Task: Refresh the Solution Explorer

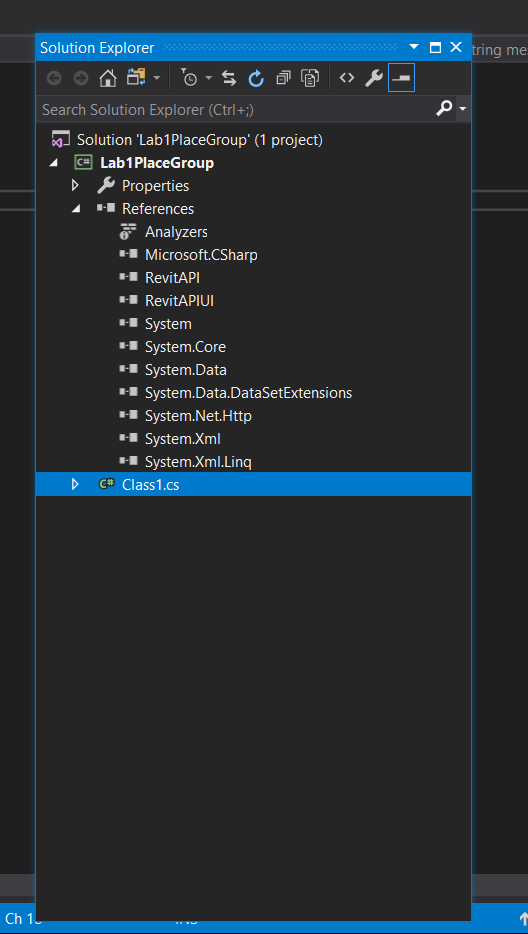Action: 256,78
